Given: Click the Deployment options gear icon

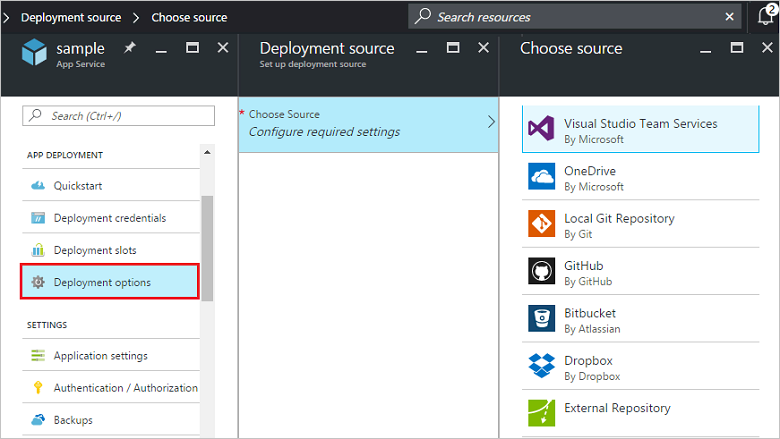Looking at the screenshot, I should [x=38, y=282].
